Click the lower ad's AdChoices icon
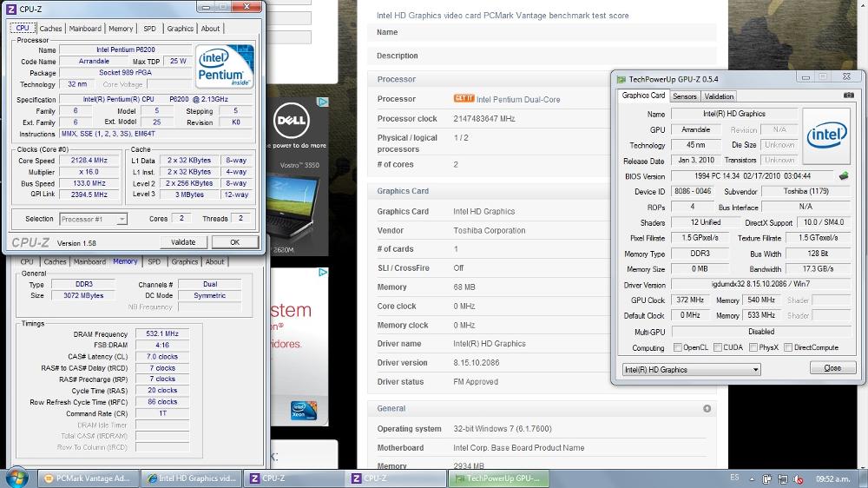The image size is (868, 488). (x=322, y=273)
